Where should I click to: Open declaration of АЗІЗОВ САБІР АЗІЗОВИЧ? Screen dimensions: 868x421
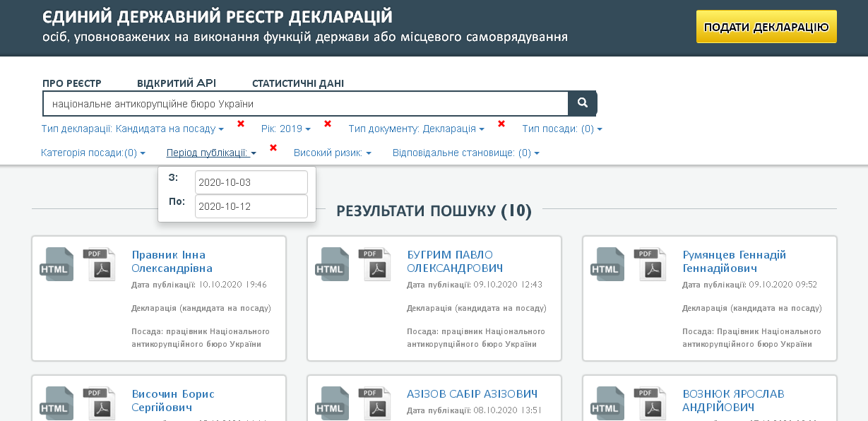[x=472, y=394]
